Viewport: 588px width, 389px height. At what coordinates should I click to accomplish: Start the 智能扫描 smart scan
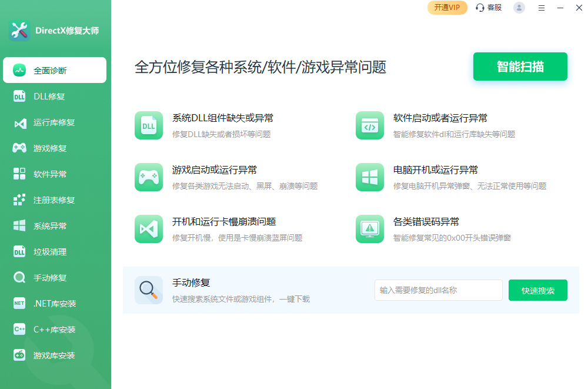[520, 67]
